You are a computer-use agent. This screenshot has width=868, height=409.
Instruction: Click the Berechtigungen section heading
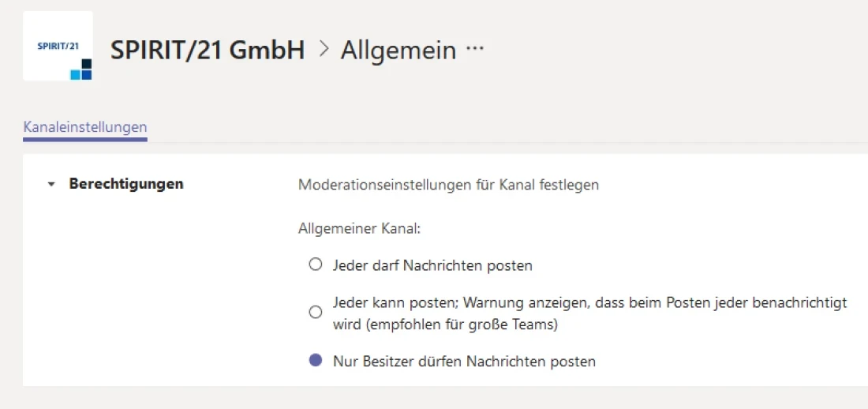[x=126, y=184]
